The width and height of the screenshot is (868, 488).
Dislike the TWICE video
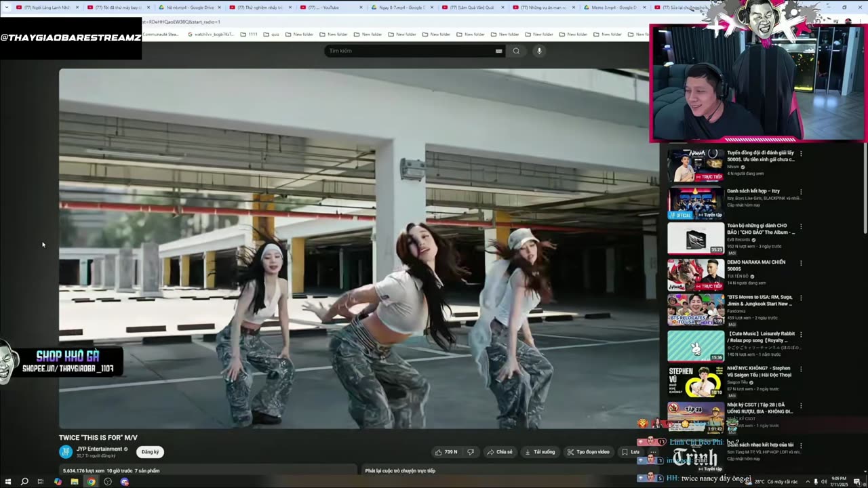pos(471,452)
